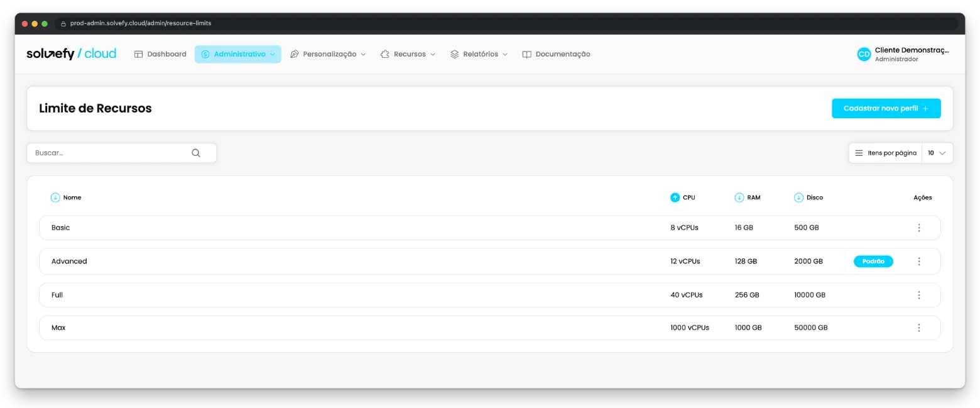
Task: Select the Basic profile name
Action: [x=60, y=228]
